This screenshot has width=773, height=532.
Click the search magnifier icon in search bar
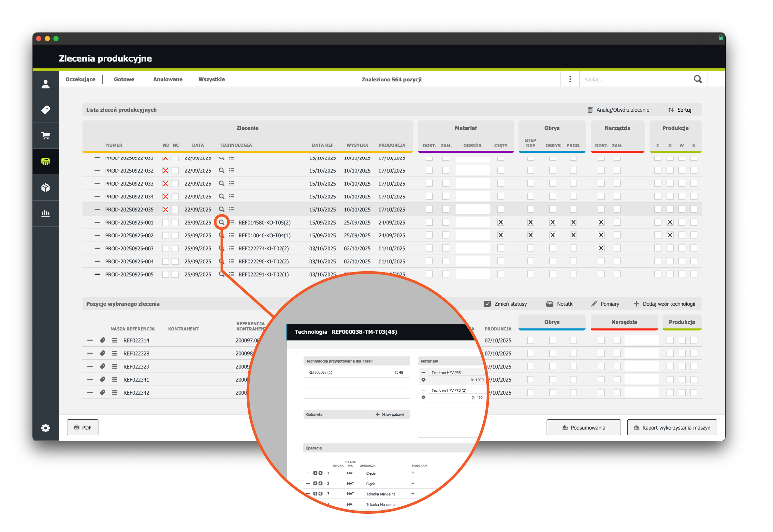click(x=697, y=79)
